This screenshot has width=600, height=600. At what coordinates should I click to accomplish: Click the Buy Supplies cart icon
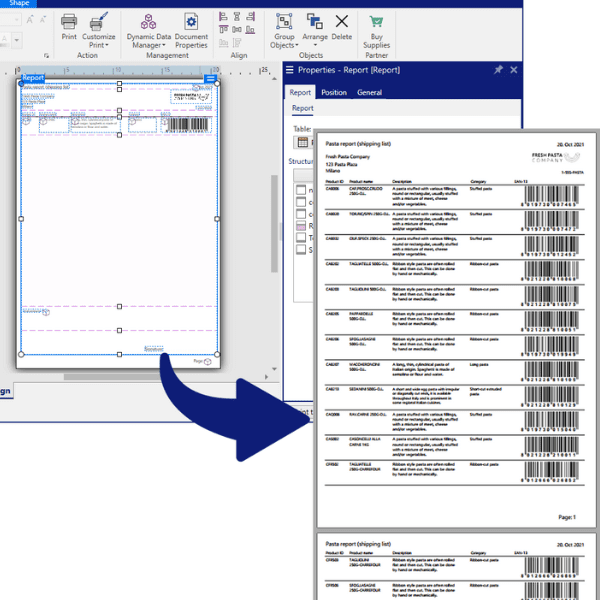click(x=376, y=21)
